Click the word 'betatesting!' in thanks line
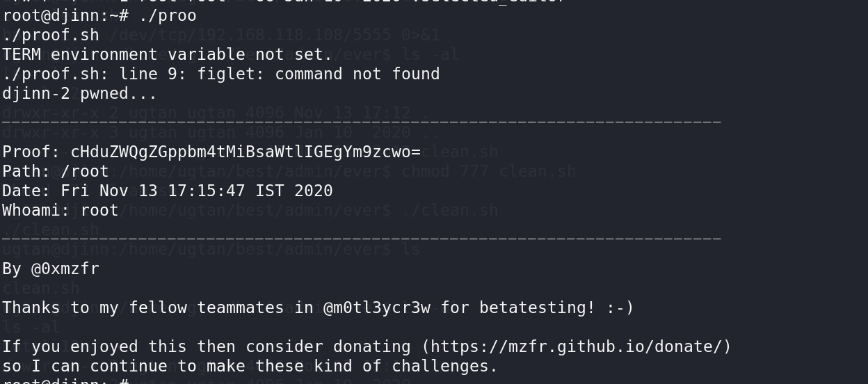Viewport: 868px width, 384px height. tap(537, 307)
